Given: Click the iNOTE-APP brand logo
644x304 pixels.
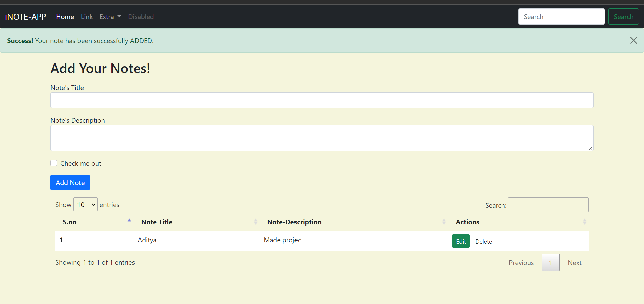Looking at the screenshot, I should (x=25, y=17).
